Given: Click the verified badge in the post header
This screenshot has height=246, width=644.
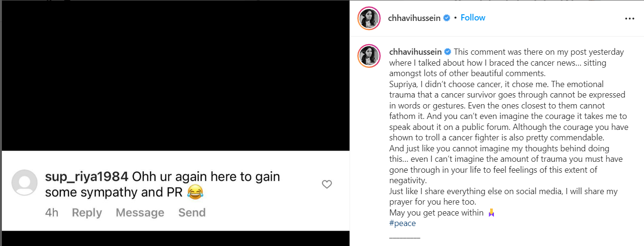Looking at the screenshot, I should click(x=446, y=18).
